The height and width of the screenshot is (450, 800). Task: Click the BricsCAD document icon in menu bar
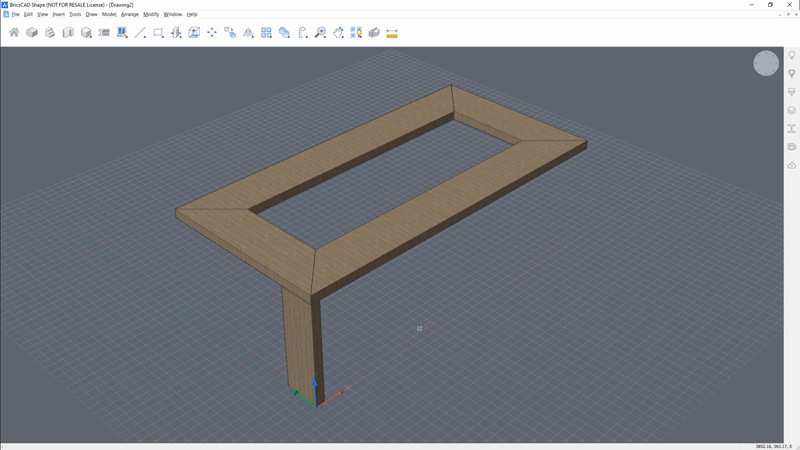click(x=6, y=14)
